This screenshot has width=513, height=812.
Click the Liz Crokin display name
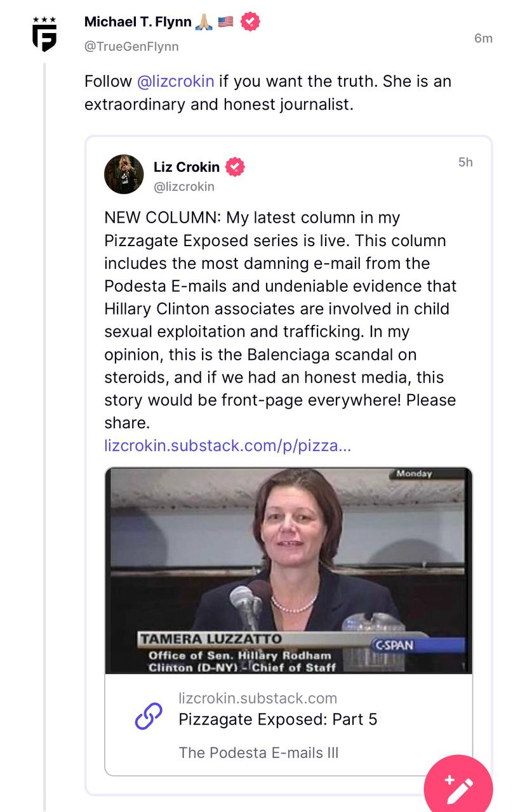(186, 167)
